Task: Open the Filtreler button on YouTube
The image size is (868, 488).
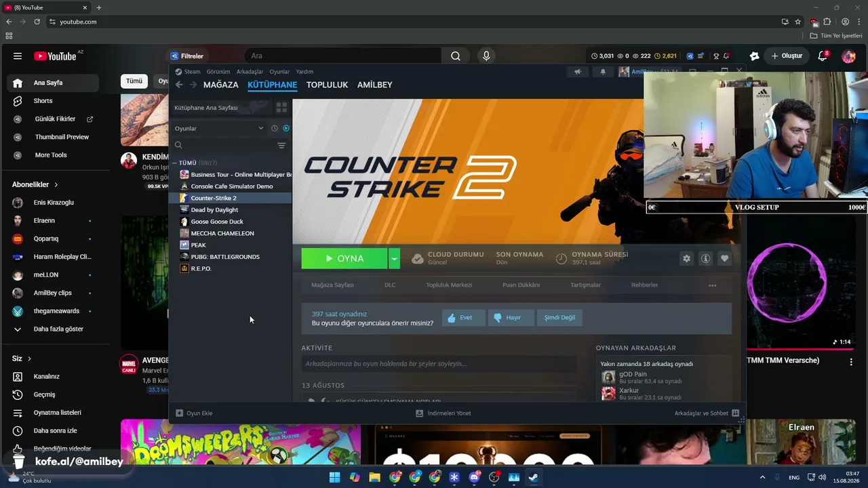Action: (187, 56)
